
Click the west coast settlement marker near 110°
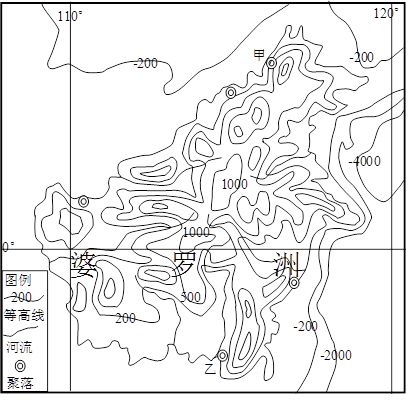pos(83,201)
